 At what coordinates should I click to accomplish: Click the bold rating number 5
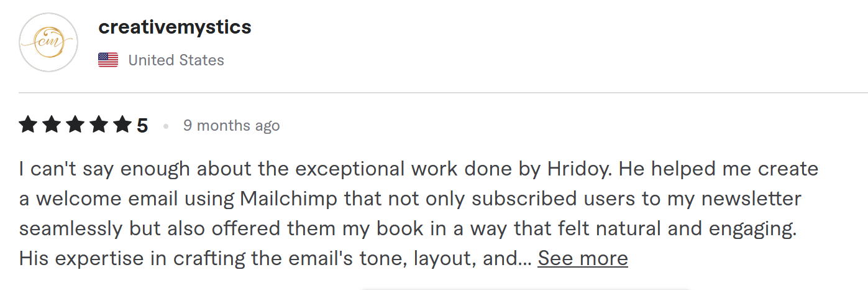coord(142,126)
